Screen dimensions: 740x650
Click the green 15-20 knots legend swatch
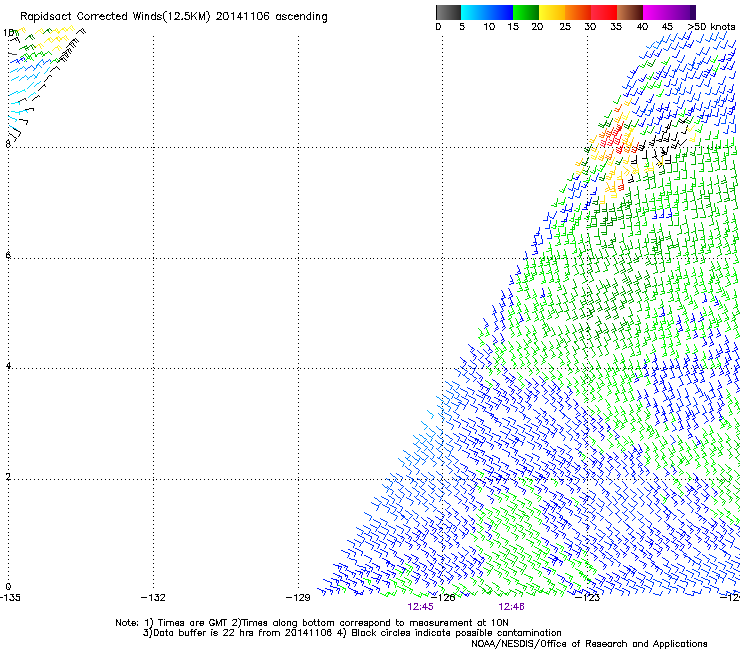pos(526,12)
